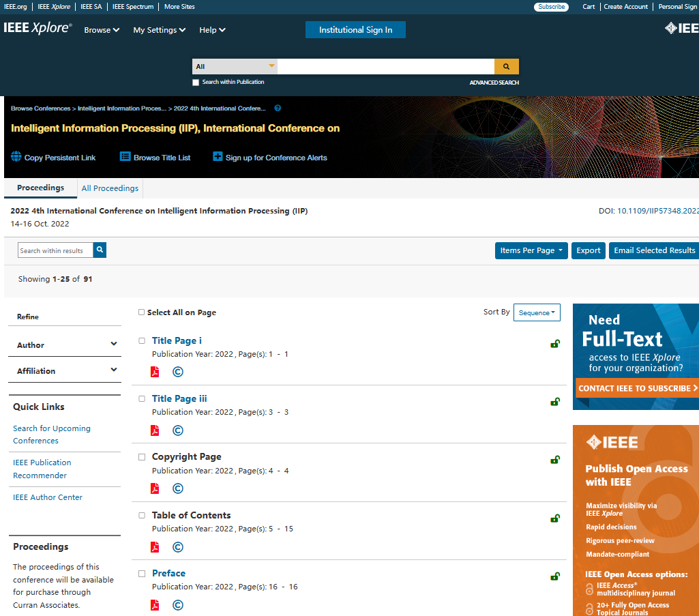This screenshot has height=616, width=699.
Task: Open the Advanced Search link
Action: 494,83
